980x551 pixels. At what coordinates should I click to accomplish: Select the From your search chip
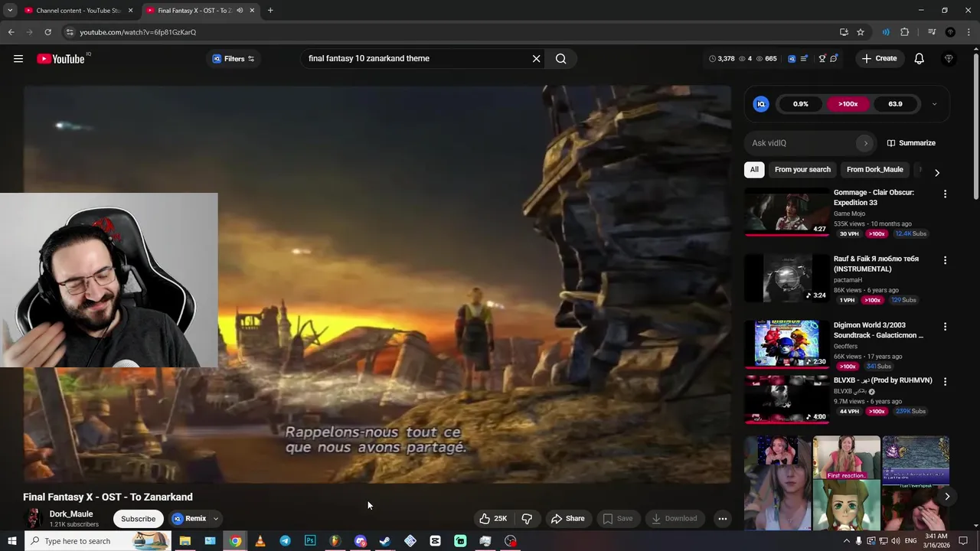click(x=802, y=169)
